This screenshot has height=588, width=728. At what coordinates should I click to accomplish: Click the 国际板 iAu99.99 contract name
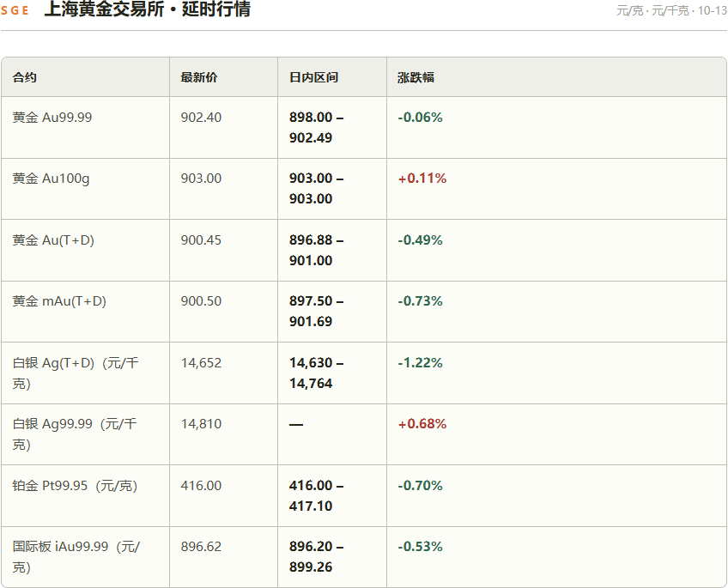point(76,557)
